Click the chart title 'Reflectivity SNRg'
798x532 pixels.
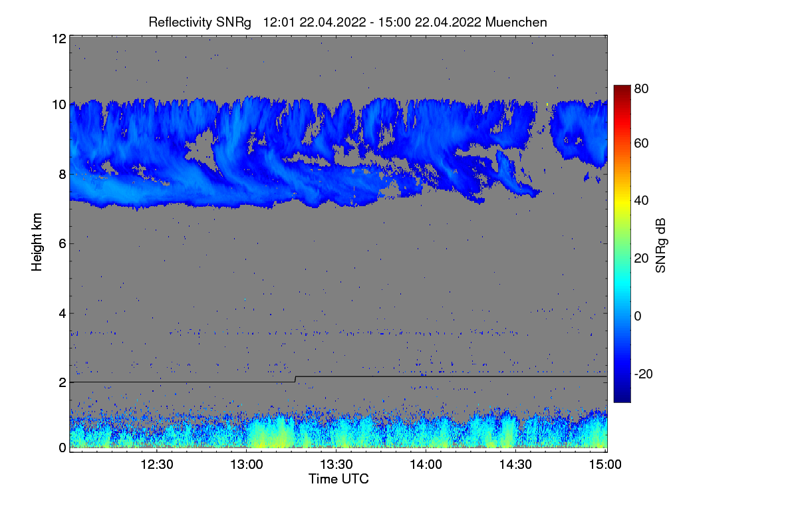(x=199, y=22)
